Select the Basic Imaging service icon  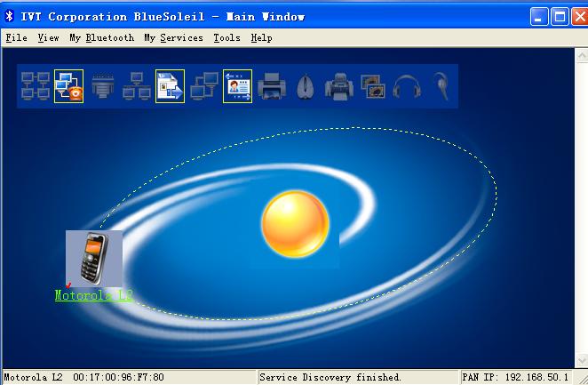(373, 86)
